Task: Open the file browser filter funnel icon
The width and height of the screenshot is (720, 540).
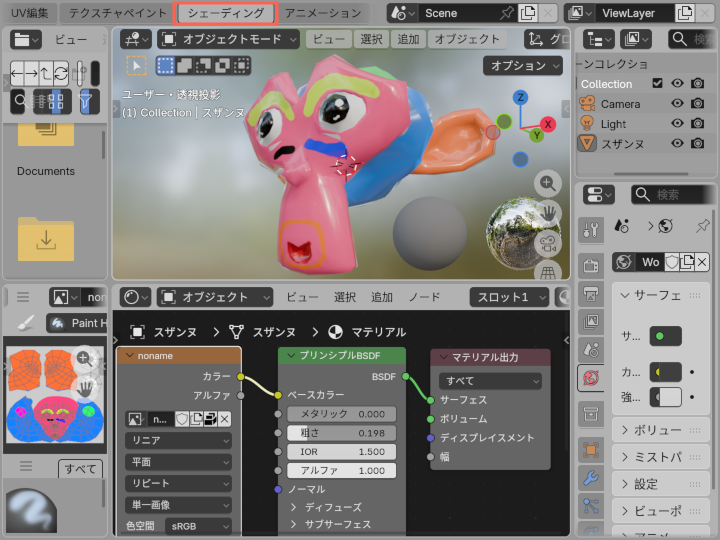Action: tap(85, 101)
